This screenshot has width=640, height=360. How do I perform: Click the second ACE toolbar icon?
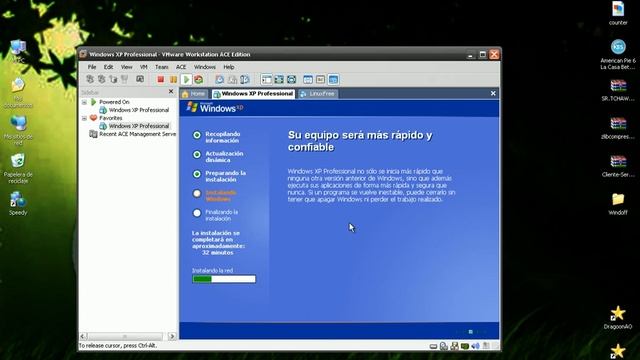click(x=102, y=79)
